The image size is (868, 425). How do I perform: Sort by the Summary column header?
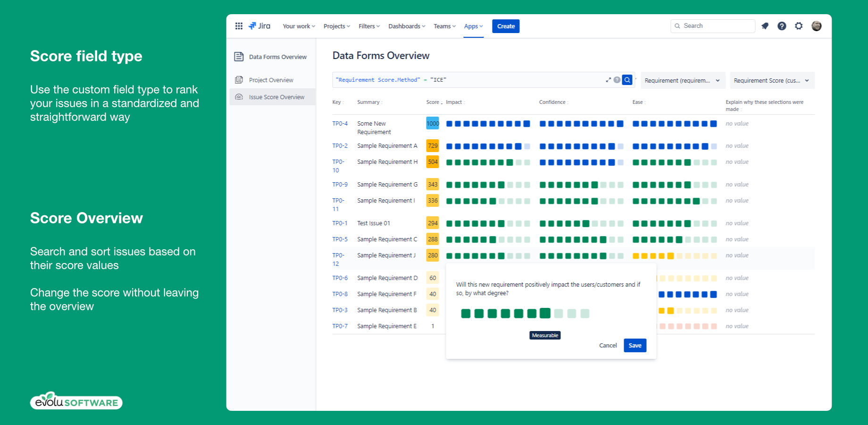369,102
